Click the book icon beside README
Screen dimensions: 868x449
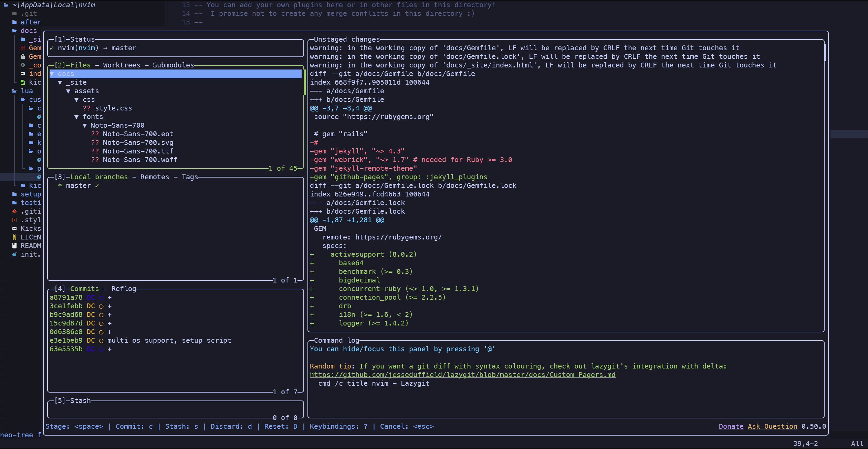coord(14,245)
